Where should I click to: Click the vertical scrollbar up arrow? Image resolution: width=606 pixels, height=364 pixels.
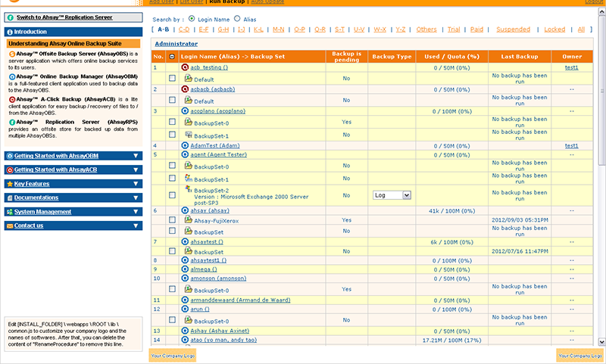601,12
